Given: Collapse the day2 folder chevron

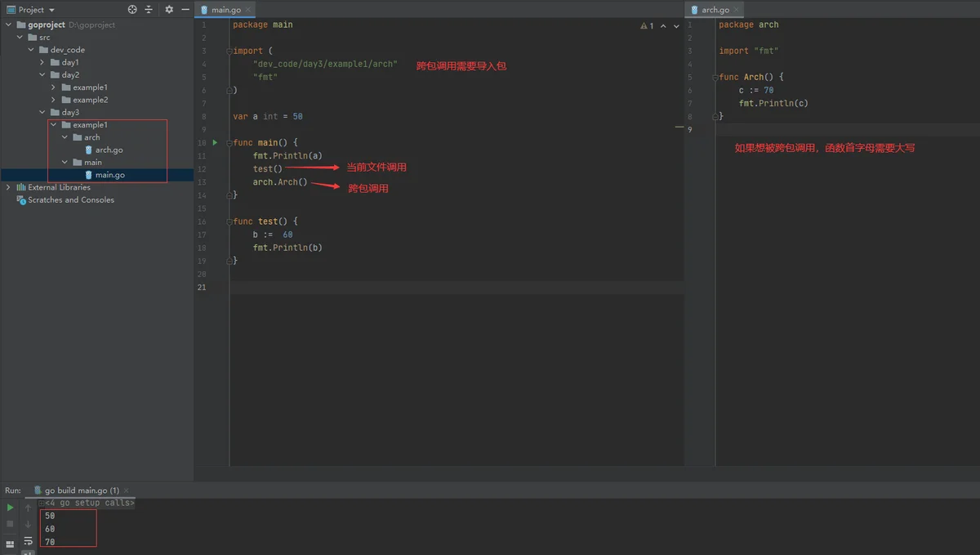Looking at the screenshot, I should [42, 74].
